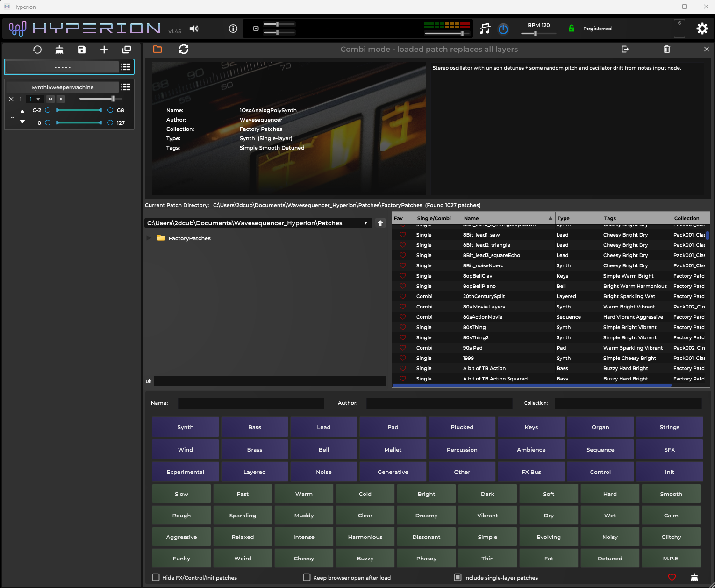The width and height of the screenshot is (715, 588).
Task: Favorite the 1999 patch heart
Action: pyautogui.click(x=403, y=358)
